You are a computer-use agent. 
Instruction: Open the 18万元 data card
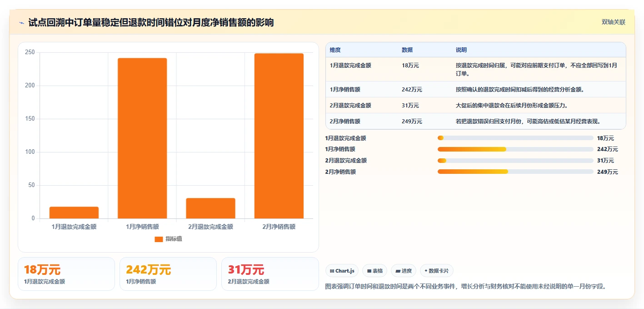pos(66,274)
